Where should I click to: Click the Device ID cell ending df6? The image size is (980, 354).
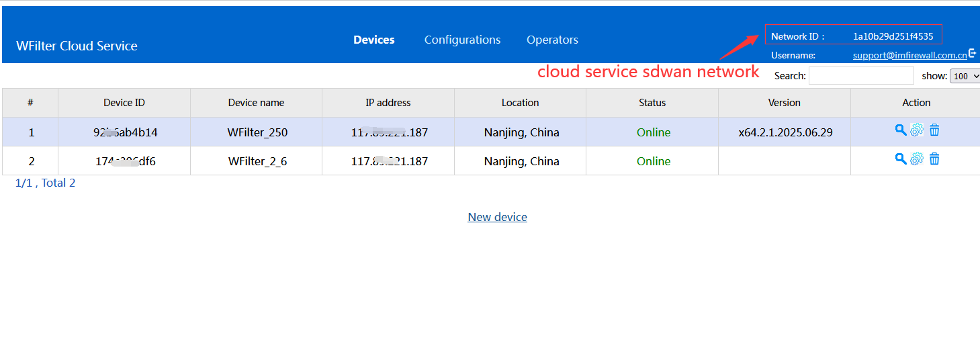coord(125,161)
